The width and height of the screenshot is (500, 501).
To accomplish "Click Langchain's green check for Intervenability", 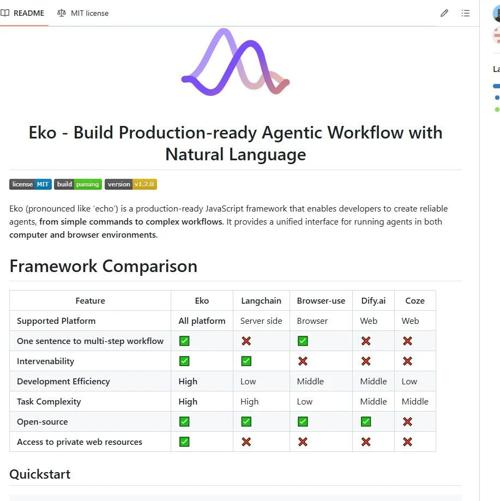I will (246, 361).
